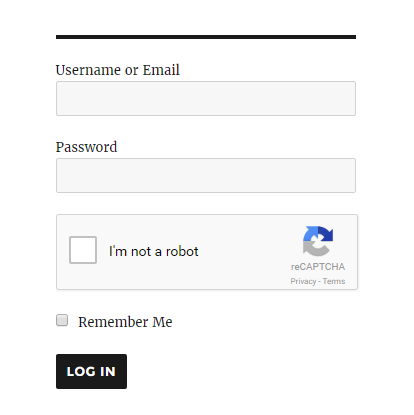Open the reCAPTCHA Privacy link
This screenshot has height=415, width=414.
coord(303,281)
